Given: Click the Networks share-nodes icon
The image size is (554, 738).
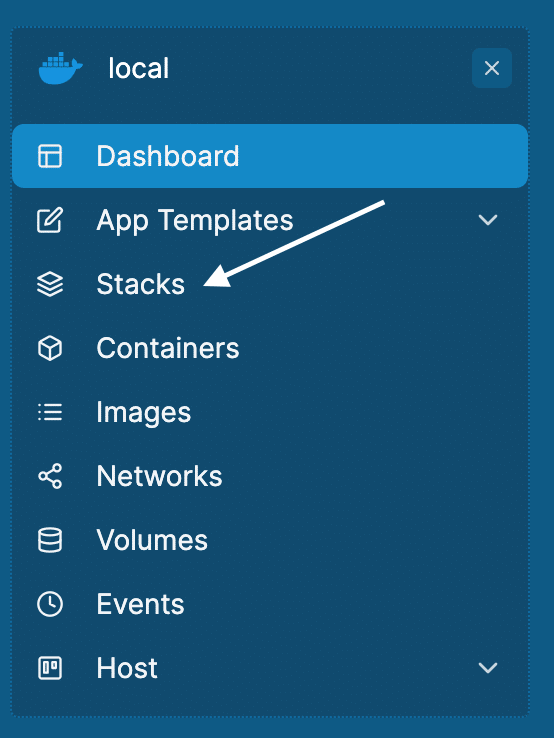Looking at the screenshot, I should [50, 476].
